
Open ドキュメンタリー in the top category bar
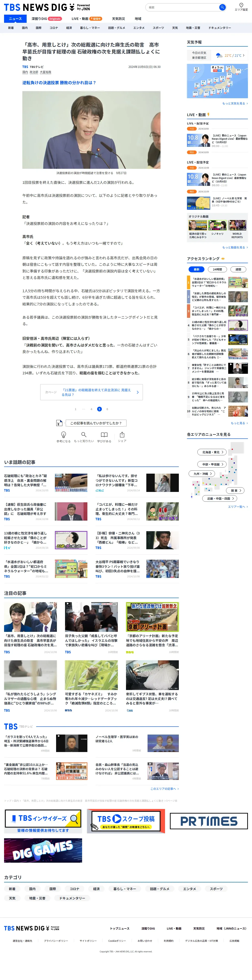point(219,28)
